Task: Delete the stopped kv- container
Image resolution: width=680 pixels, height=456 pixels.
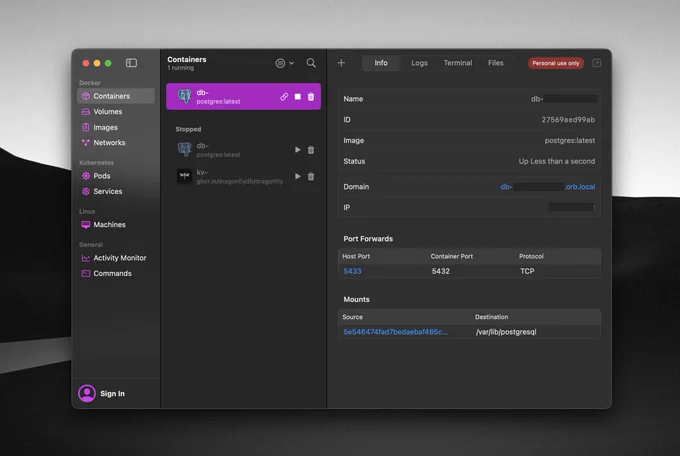Action: click(x=311, y=176)
